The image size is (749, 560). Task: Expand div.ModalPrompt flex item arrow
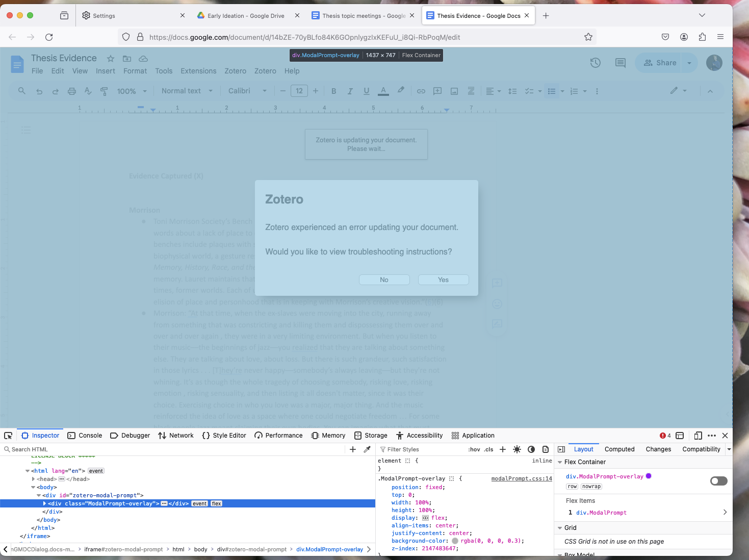coord(725,512)
